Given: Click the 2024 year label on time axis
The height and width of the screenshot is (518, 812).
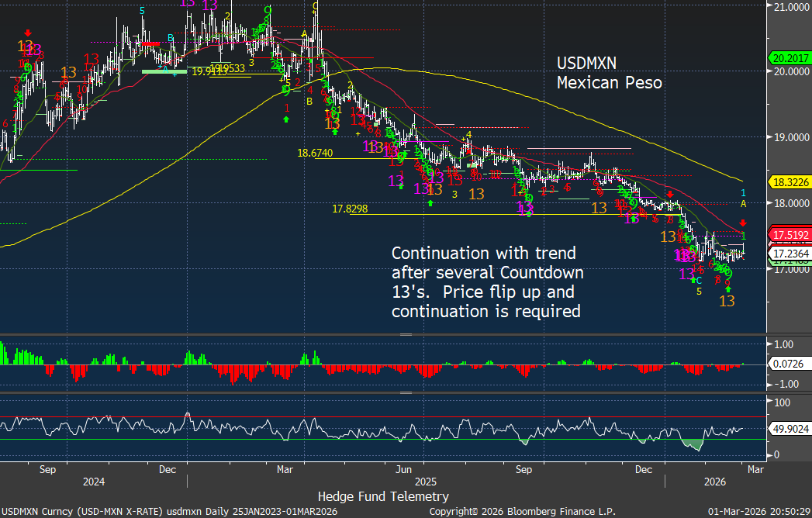Looking at the screenshot, I should click(93, 482).
